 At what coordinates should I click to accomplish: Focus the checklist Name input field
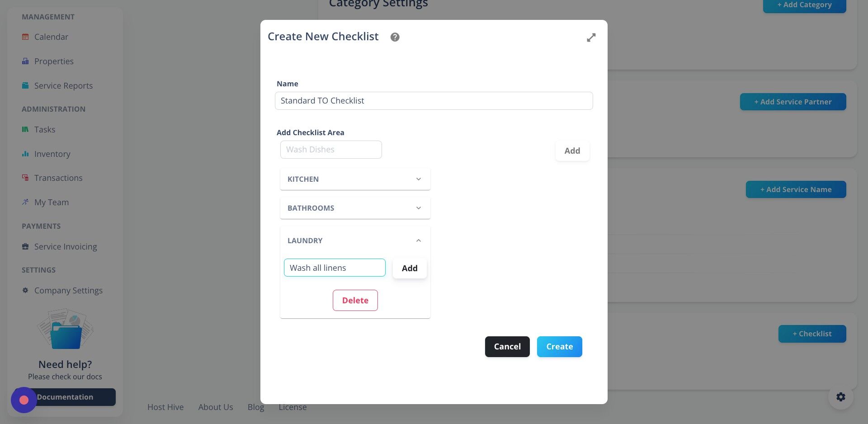click(x=434, y=101)
